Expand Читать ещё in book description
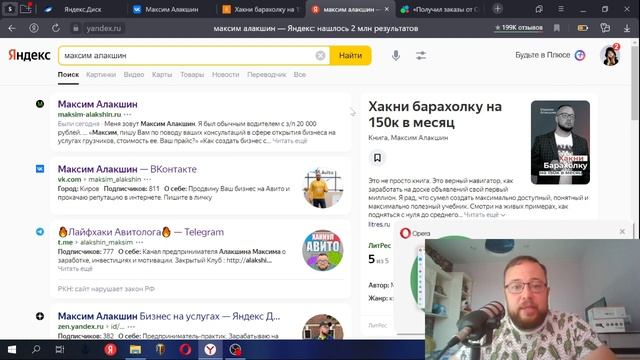 [484, 215]
